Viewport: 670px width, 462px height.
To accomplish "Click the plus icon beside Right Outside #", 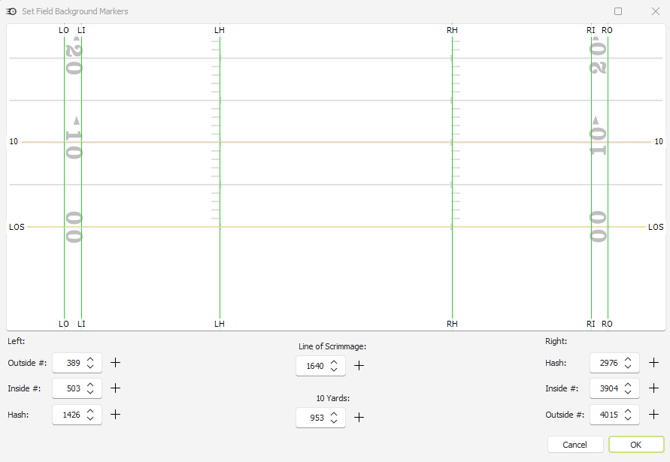I will pos(653,414).
